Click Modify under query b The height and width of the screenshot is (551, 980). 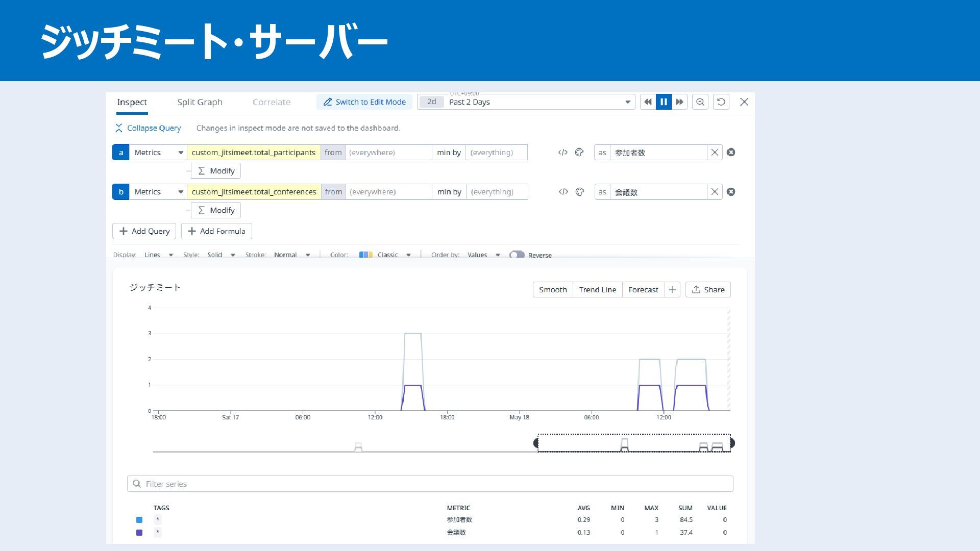(x=216, y=210)
